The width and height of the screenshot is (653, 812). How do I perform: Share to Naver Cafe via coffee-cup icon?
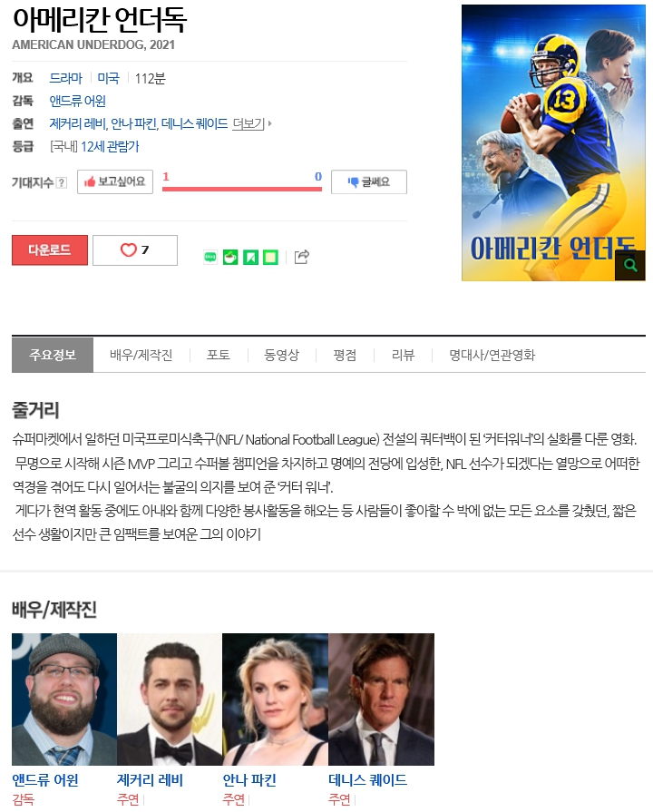(x=230, y=257)
